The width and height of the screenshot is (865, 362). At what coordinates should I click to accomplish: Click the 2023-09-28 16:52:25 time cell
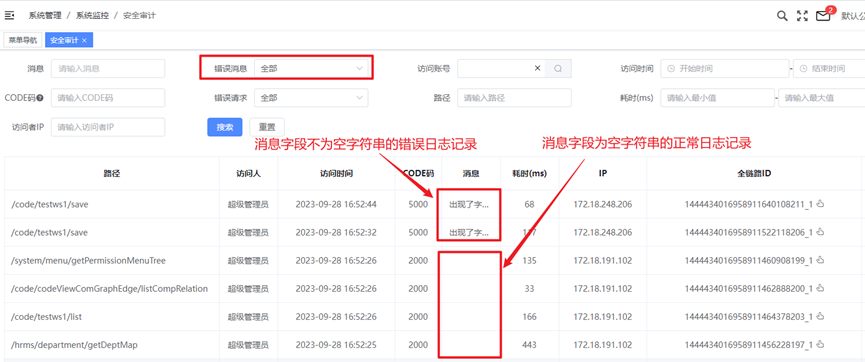pos(336,345)
